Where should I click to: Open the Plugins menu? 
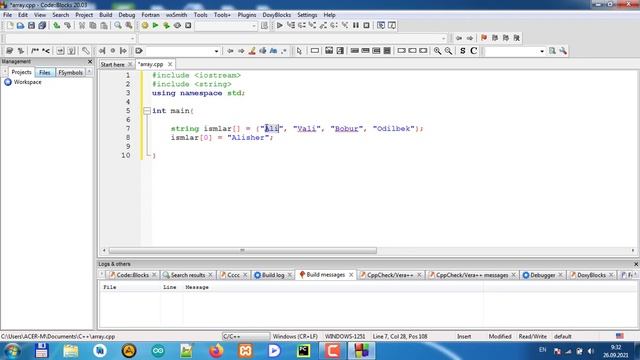[x=247, y=15]
